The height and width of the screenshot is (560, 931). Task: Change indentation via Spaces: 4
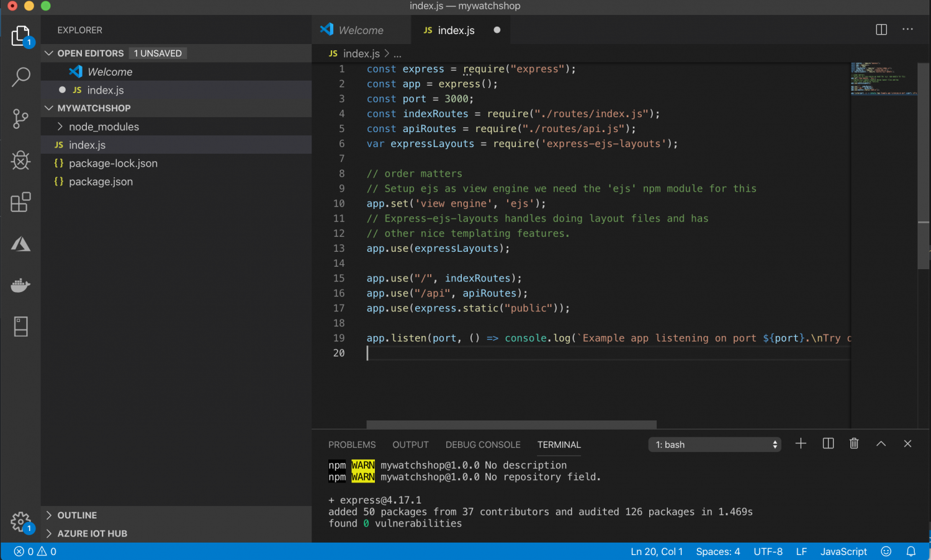click(x=718, y=551)
